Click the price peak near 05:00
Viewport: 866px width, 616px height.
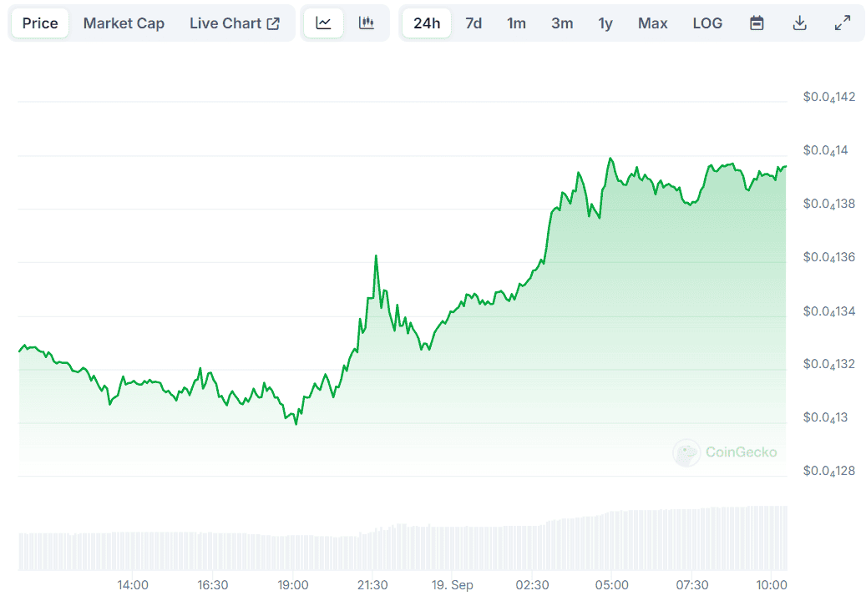tap(610, 159)
